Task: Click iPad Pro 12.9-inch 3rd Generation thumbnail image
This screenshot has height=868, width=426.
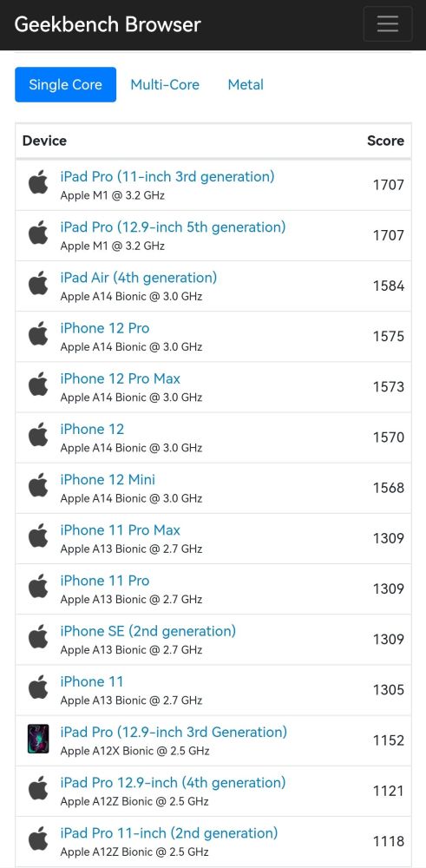Action: tap(38, 739)
